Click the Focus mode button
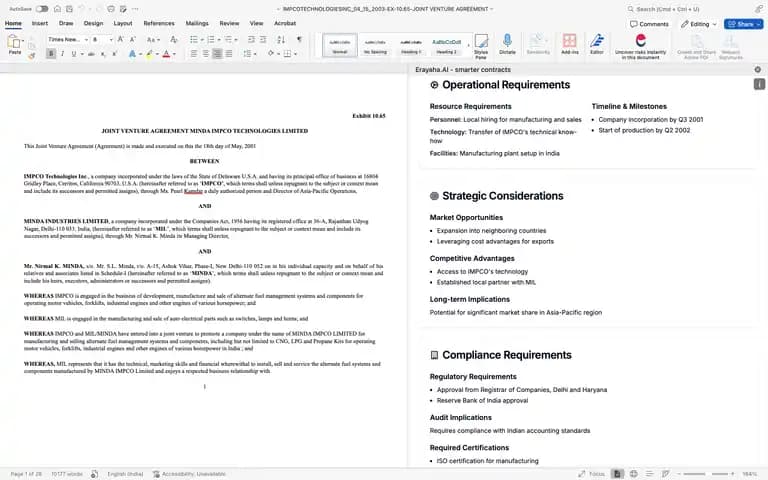768x480 pixels. pos(592,474)
